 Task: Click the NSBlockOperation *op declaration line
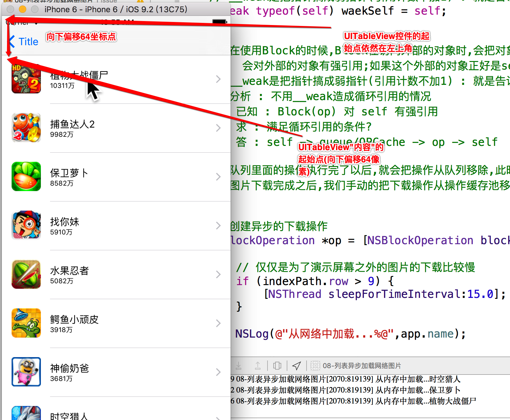pyautogui.click(x=370, y=241)
